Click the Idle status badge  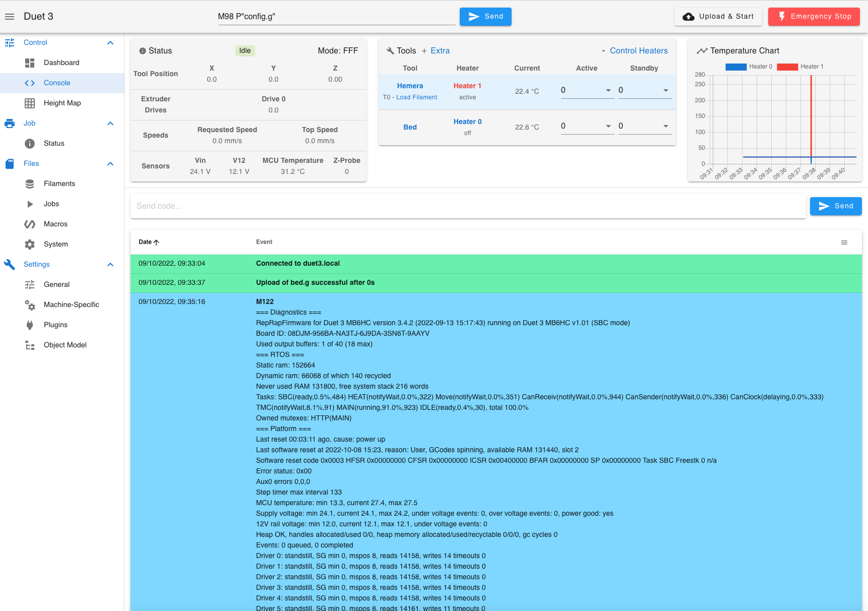[x=245, y=51]
